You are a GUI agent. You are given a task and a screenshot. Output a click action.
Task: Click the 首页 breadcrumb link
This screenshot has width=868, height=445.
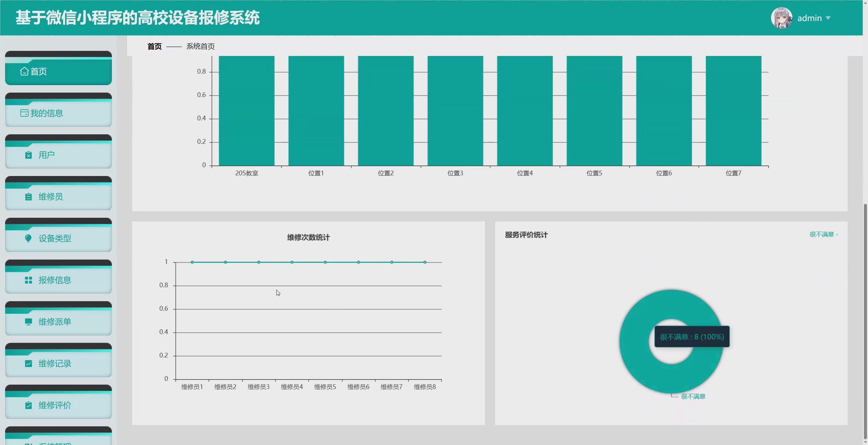tap(154, 46)
